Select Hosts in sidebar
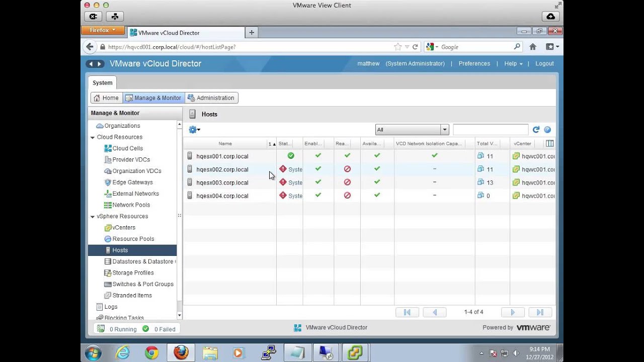 [132, 250]
